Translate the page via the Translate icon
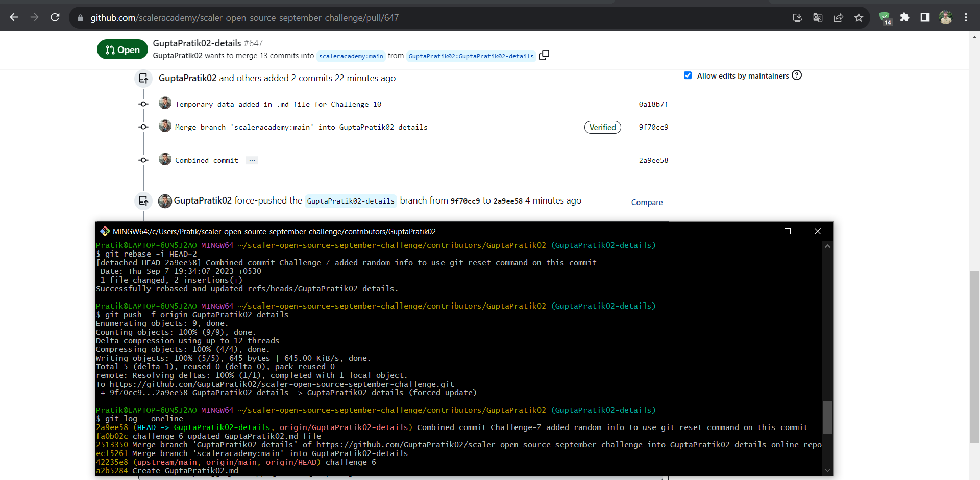The height and width of the screenshot is (480, 980). [817, 17]
